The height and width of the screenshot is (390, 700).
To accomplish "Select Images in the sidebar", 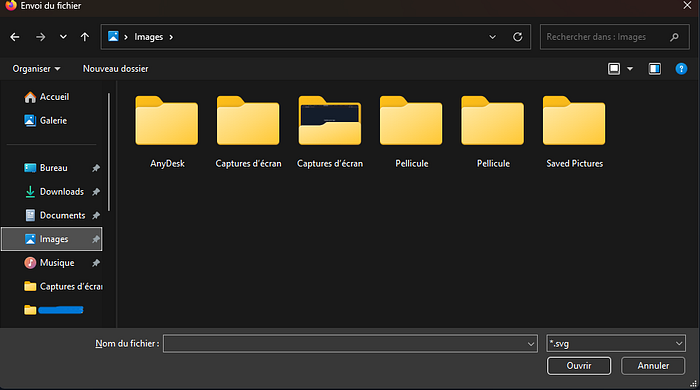I will [x=52, y=239].
